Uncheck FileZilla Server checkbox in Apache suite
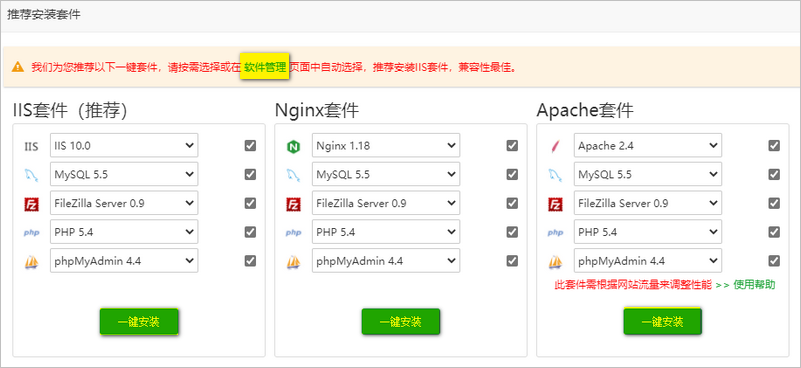This screenshot has width=801, height=368. pyautogui.click(x=774, y=203)
